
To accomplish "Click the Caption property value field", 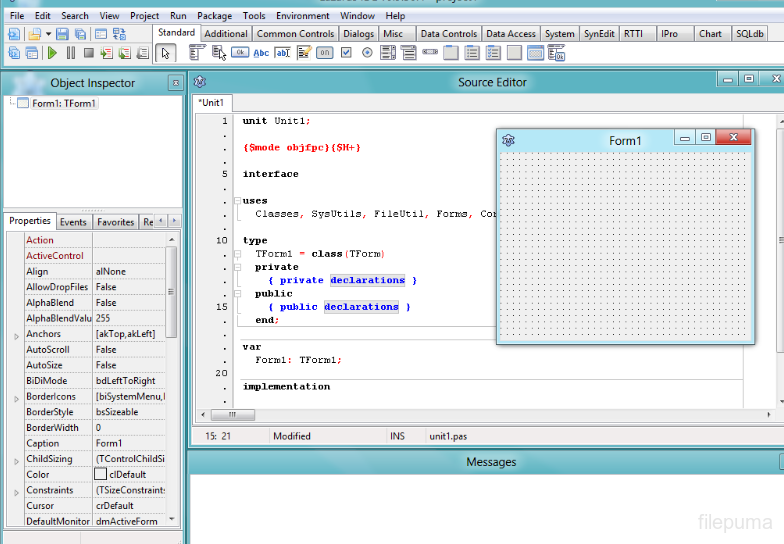I will (128, 443).
